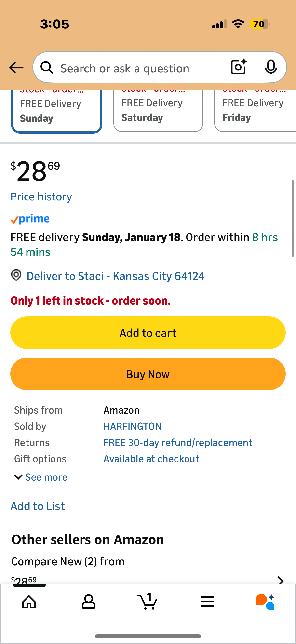The height and width of the screenshot is (644, 296).
Task: Open camera lens visual search
Action: point(239,67)
